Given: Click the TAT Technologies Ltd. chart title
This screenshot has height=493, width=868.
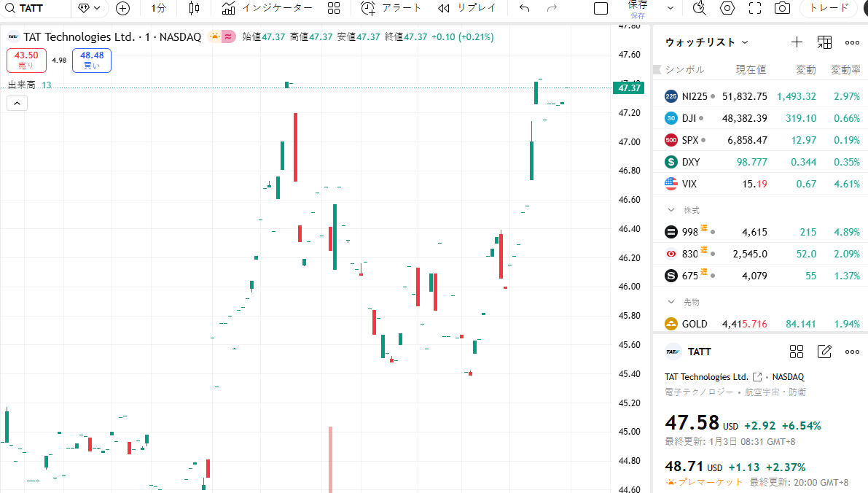Looking at the screenshot, I should tap(80, 37).
